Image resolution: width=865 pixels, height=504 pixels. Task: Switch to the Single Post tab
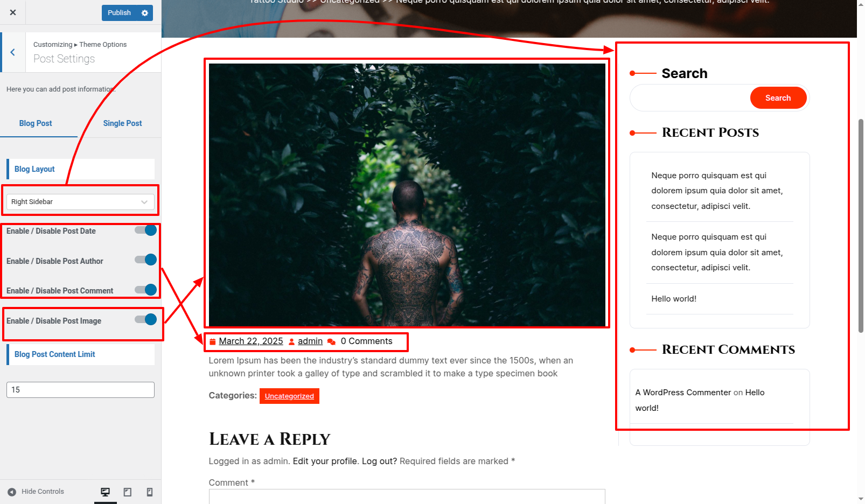point(122,123)
